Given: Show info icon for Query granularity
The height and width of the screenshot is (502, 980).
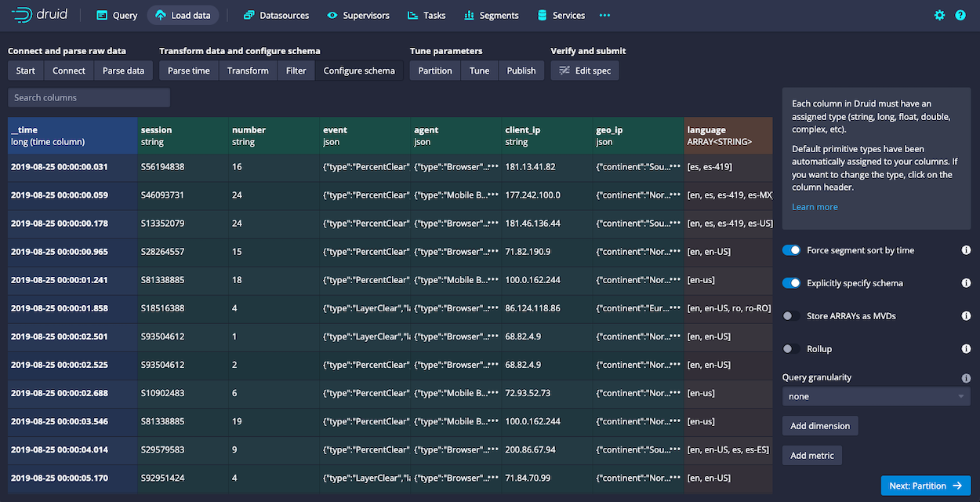Looking at the screenshot, I should coord(966,377).
